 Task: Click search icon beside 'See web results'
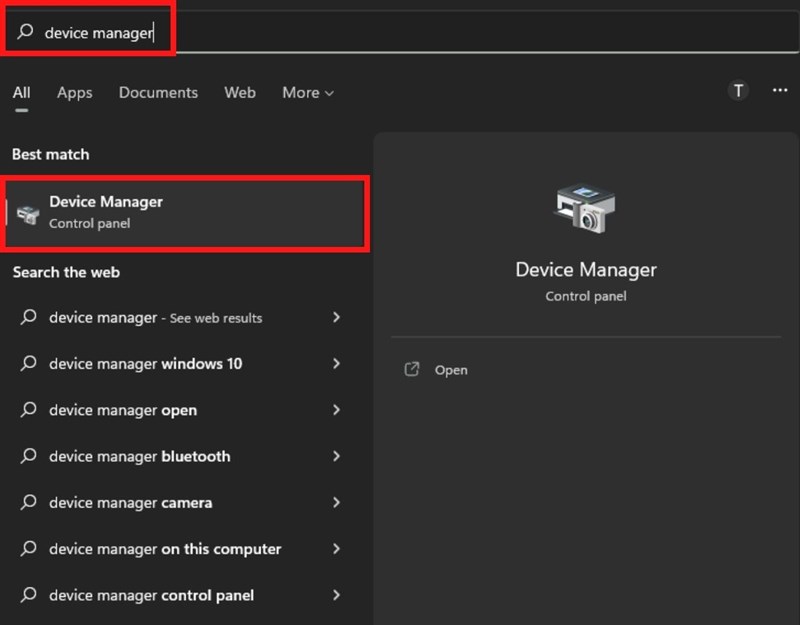[x=29, y=317]
